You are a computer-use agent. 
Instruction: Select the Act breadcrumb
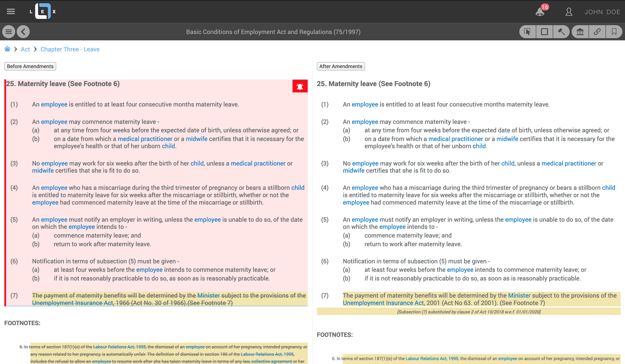tap(25, 49)
